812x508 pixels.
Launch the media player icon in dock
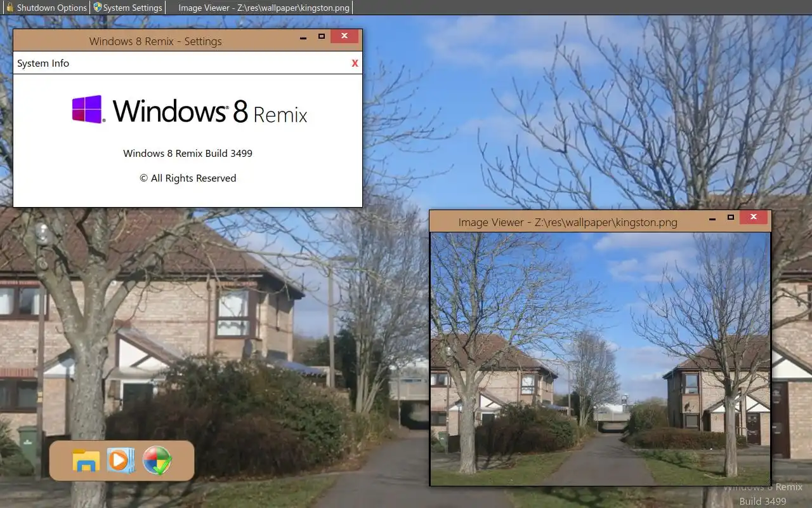point(121,460)
